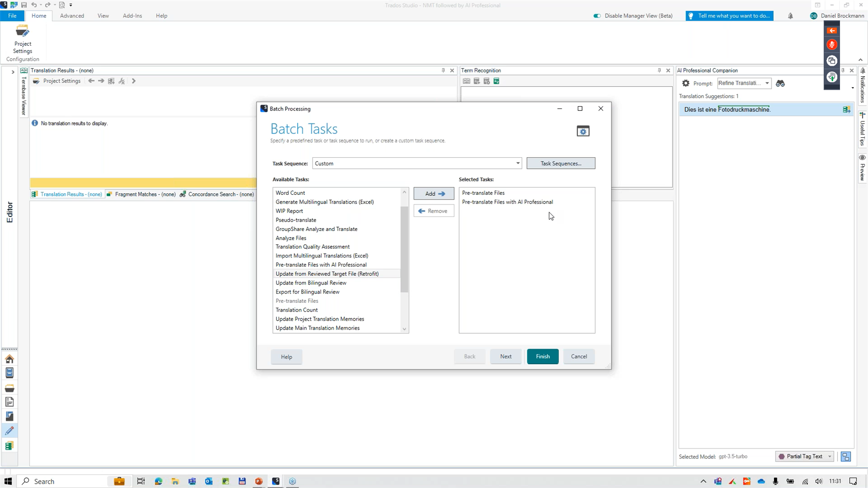This screenshot has width=868, height=488.
Task: Switch to Concordance Search tab
Action: (x=217, y=194)
